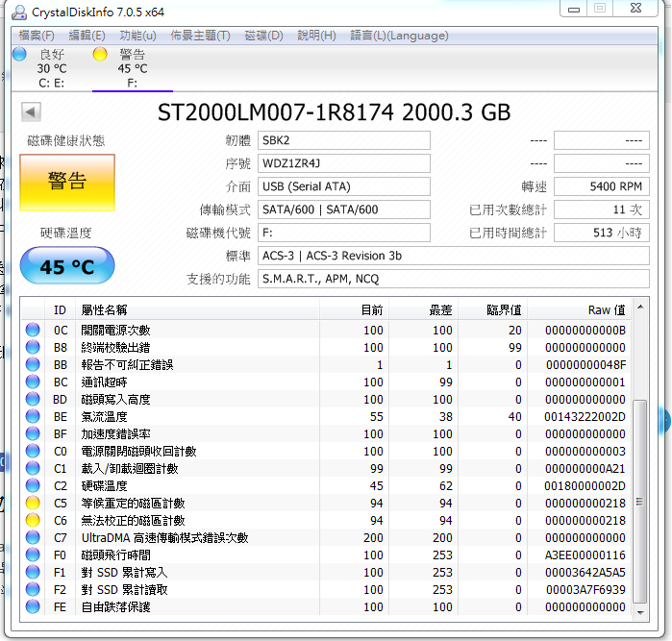Click the 序號 field showing WDZ1ZR4J
The image size is (672, 641).
click(x=344, y=163)
